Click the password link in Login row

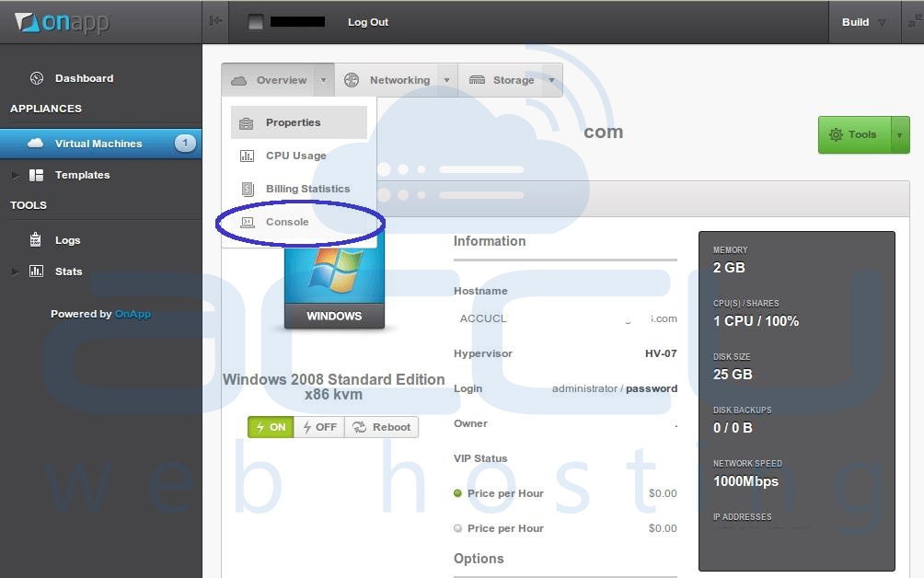(x=652, y=388)
